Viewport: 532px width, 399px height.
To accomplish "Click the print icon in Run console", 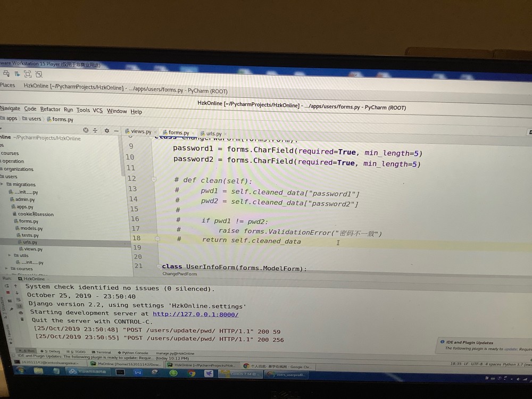I will click(x=21, y=313).
